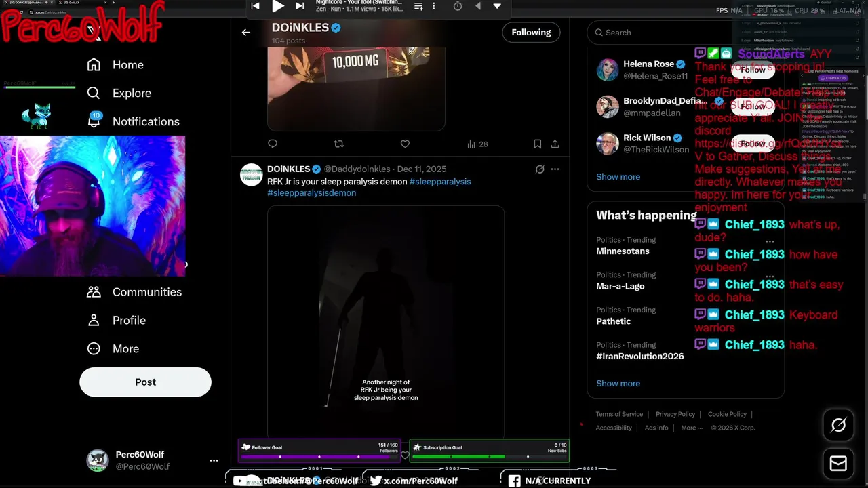Open Cookie Policy footer link
868x488 pixels.
click(727, 414)
